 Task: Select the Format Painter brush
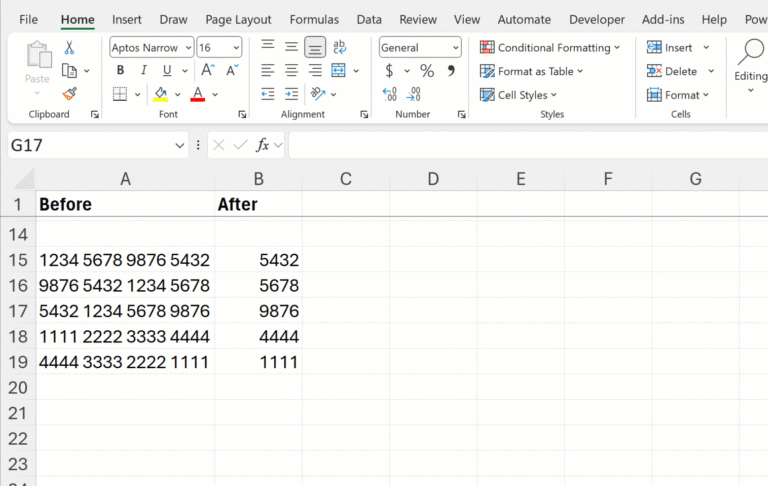point(69,94)
